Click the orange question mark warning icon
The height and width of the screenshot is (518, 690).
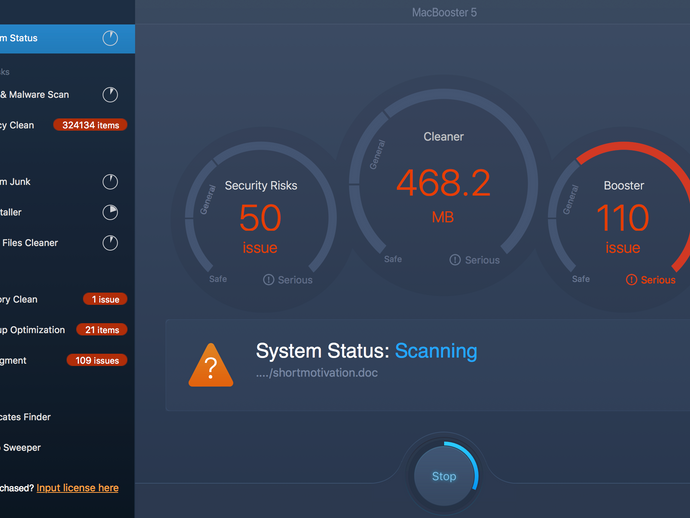[211, 366]
